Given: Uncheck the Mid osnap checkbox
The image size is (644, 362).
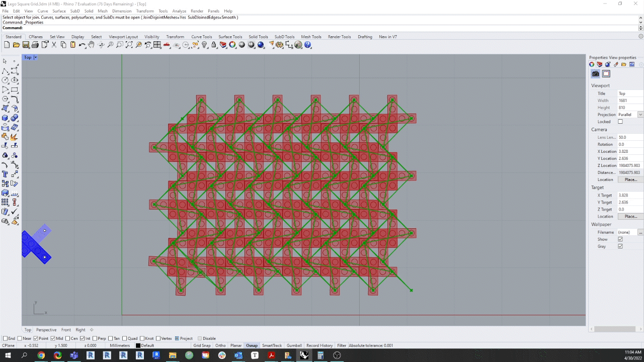Looking at the screenshot, I should [x=53, y=338].
